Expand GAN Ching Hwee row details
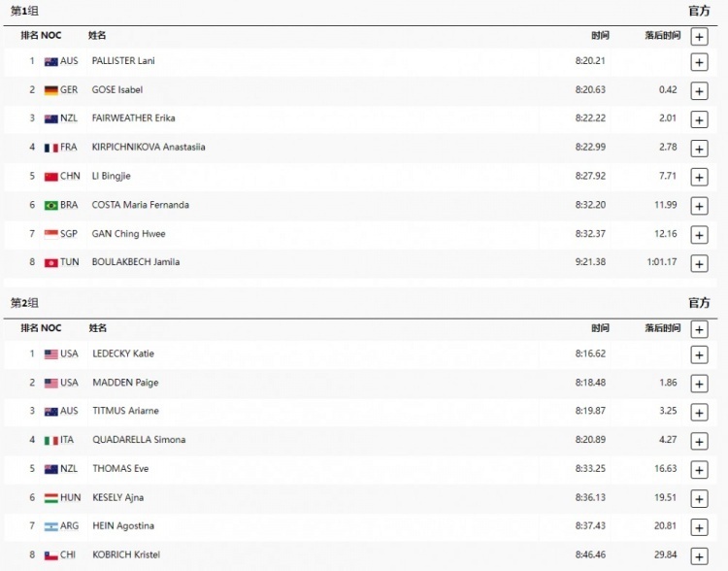Screen dimensions: 728x571 pyautogui.click(x=699, y=235)
